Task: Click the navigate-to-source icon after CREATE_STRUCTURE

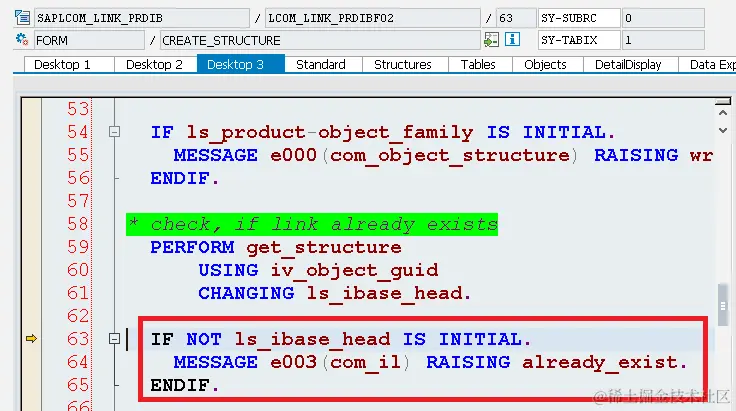Action: click(491, 40)
